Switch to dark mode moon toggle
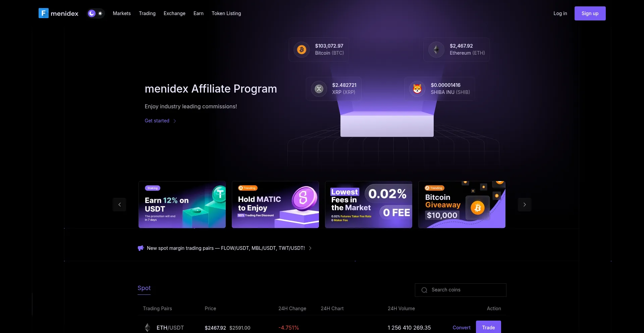This screenshot has height=333, width=644. [92, 13]
